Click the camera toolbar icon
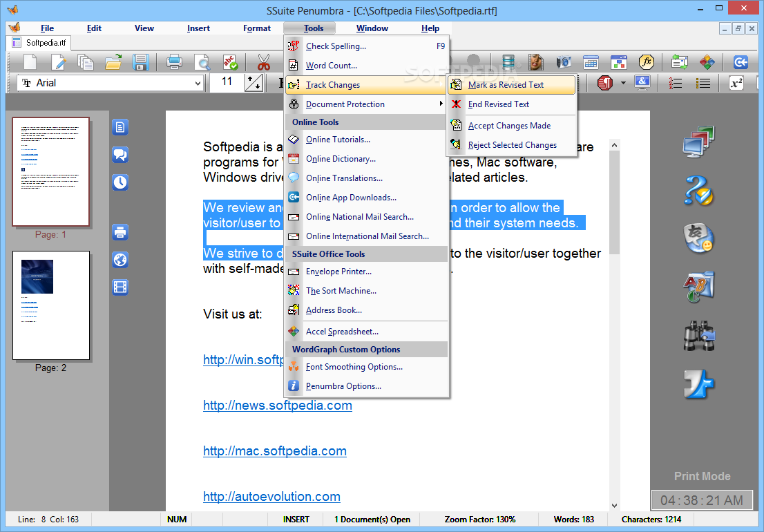Viewport: 764px width, 532px height. pyautogui.click(x=564, y=62)
